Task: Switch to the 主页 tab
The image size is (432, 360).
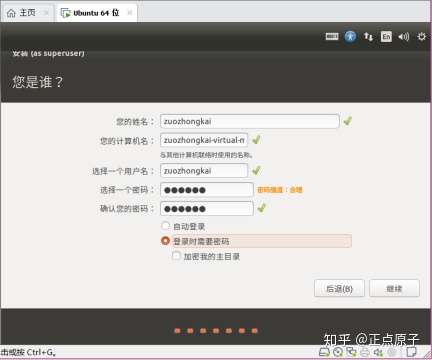Action: [28, 13]
